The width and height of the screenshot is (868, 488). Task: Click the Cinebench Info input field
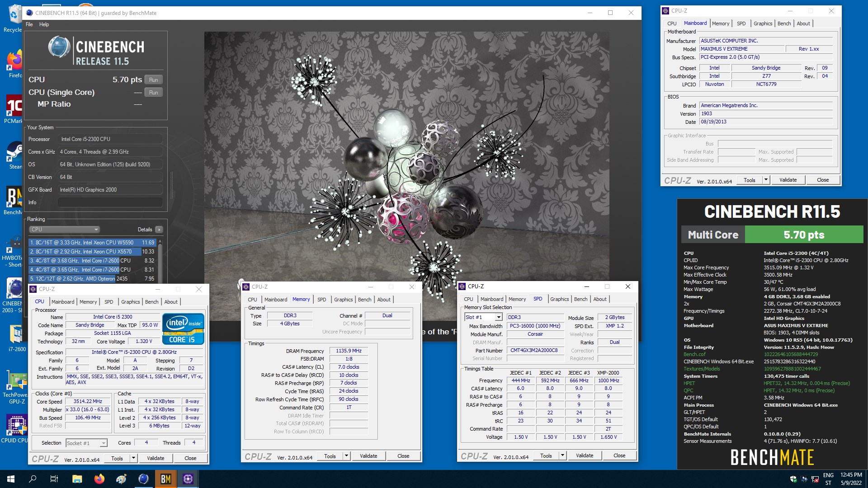coord(110,202)
